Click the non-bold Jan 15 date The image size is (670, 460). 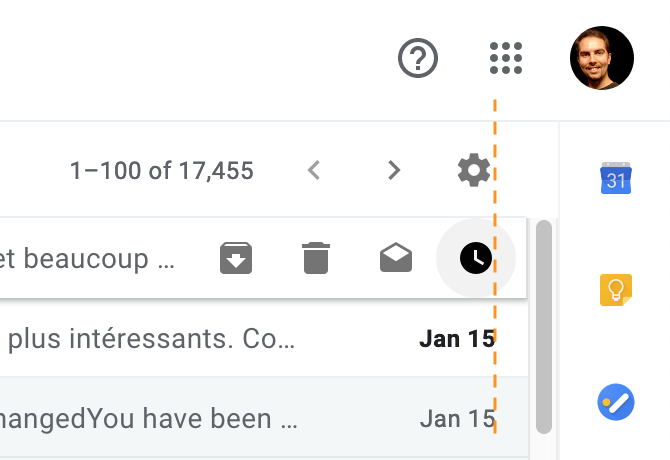pos(457,418)
